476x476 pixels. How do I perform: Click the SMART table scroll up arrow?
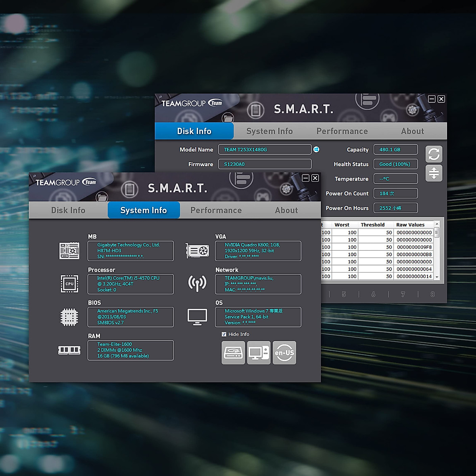[x=437, y=225]
